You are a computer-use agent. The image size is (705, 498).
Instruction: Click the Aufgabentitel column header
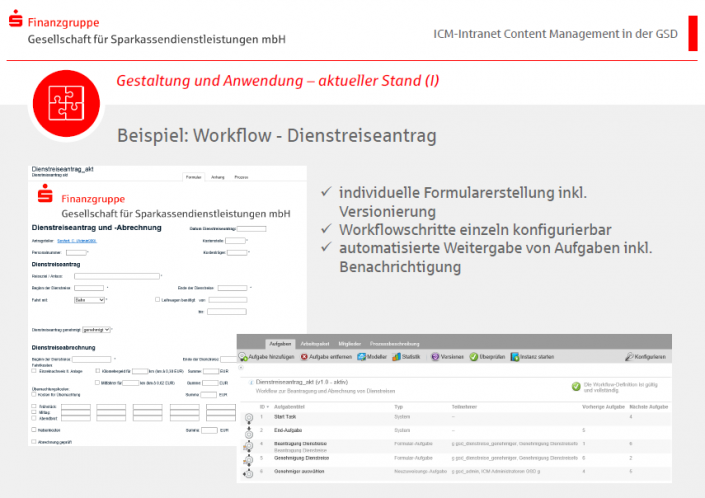tap(289, 407)
